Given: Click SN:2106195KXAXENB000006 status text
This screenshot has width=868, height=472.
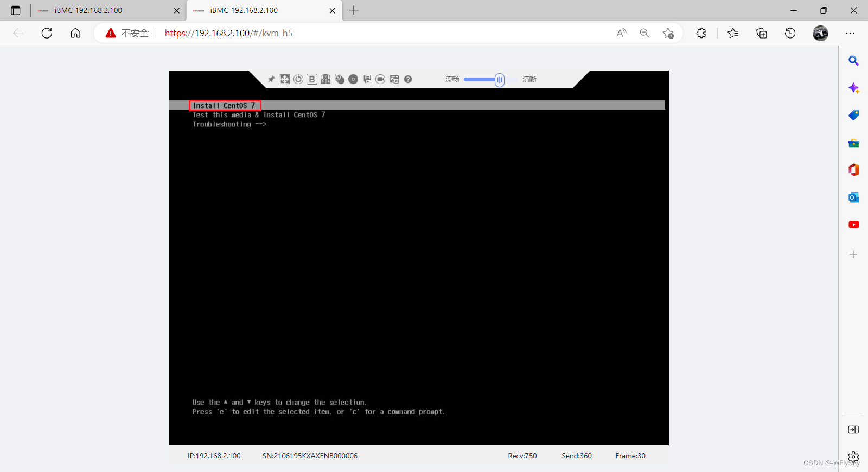Looking at the screenshot, I should pyautogui.click(x=310, y=456).
